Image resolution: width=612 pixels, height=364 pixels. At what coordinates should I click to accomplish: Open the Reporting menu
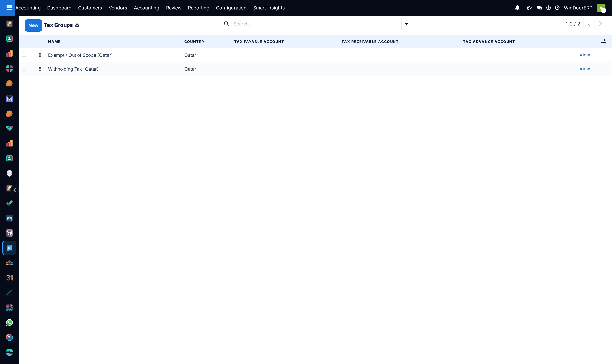199,8
